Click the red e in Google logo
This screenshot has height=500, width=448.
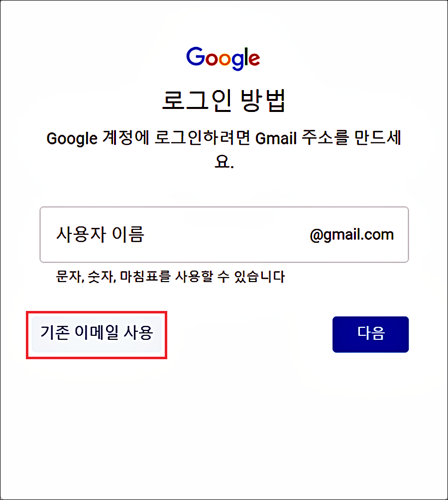(254, 59)
